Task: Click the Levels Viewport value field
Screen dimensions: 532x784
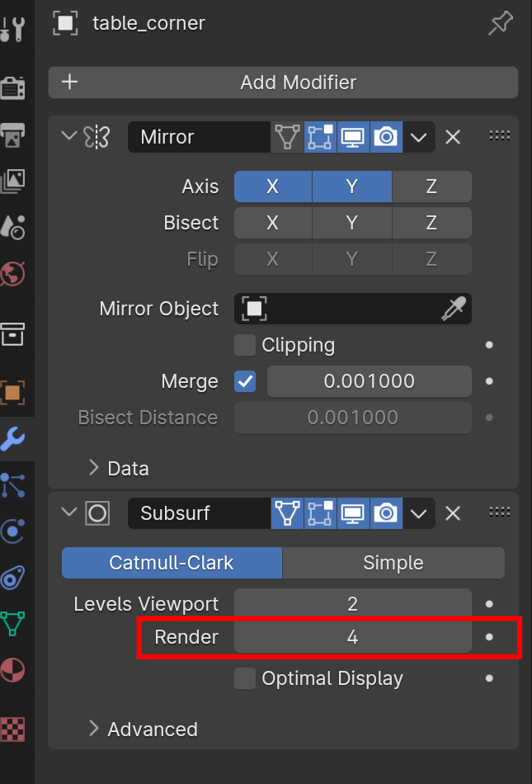Action: click(352, 604)
